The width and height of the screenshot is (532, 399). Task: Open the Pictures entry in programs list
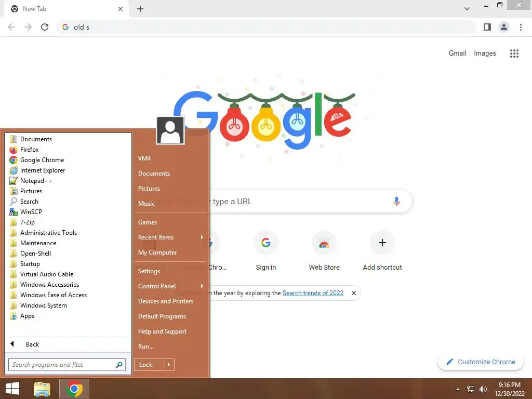coord(31,191)
